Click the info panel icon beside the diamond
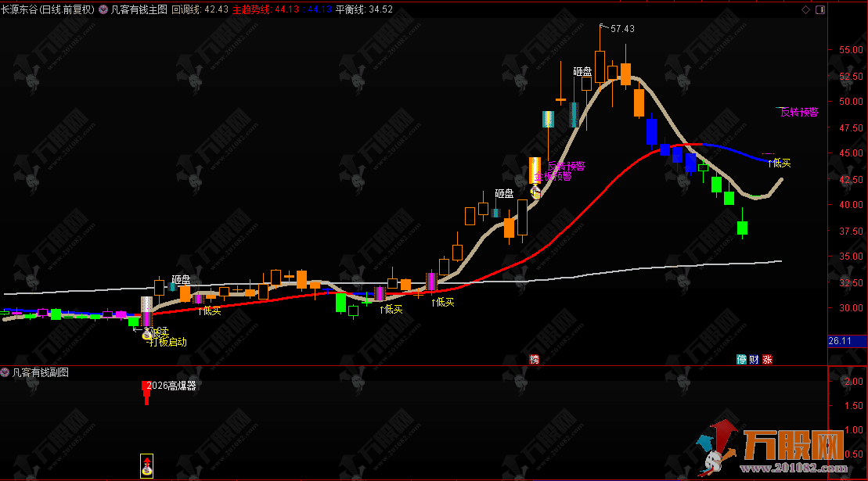The image size is (868, 481). point(819,9)
